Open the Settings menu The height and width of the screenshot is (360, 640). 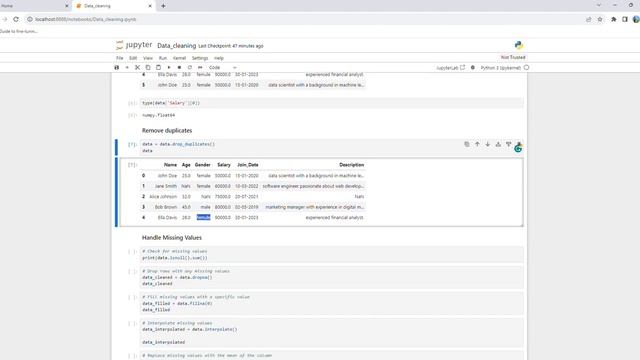pos(200,58)
